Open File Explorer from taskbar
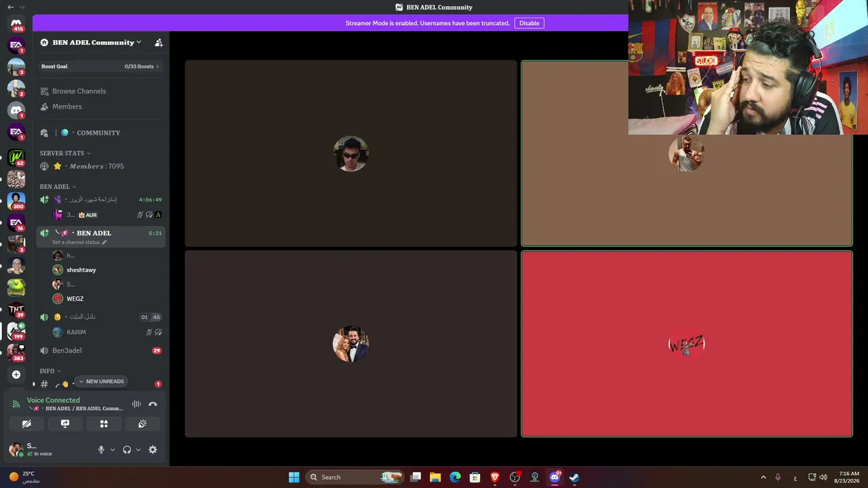This screenshot has width=868, height=488. [435, 477]
